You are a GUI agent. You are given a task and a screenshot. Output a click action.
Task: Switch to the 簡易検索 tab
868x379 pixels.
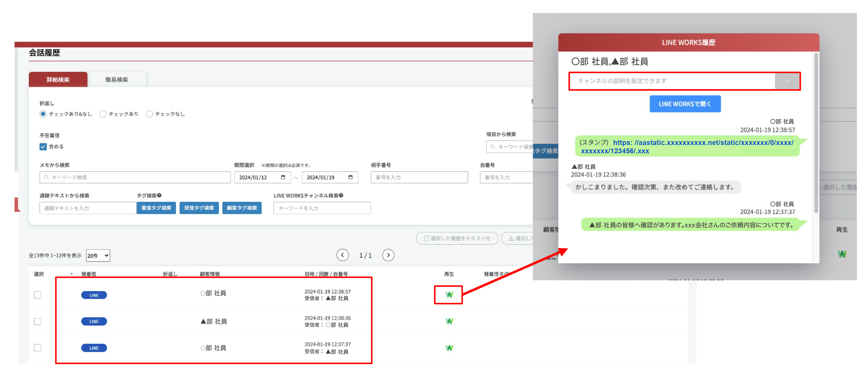(117, 80)
